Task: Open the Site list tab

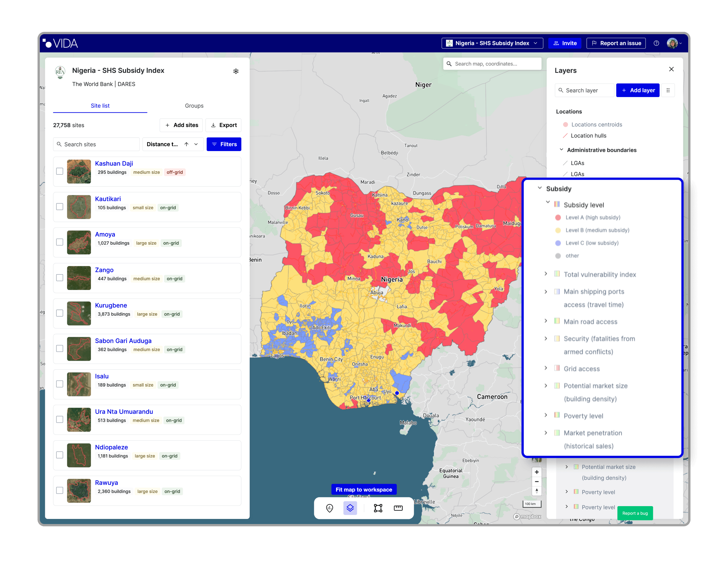Action: (x=100, y=106)
